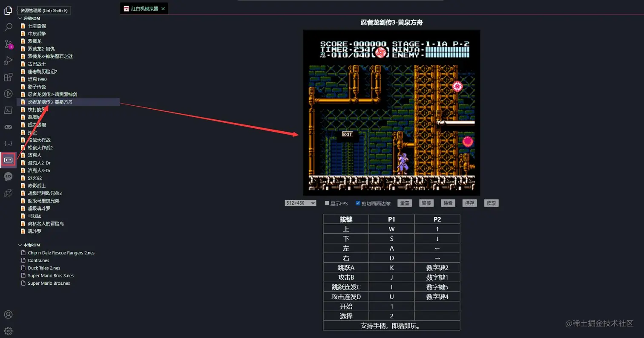Click the 跳跃A row label in key table
This screenshot has width=644, height=338.
pyautogui.click(x=346, y=268)
